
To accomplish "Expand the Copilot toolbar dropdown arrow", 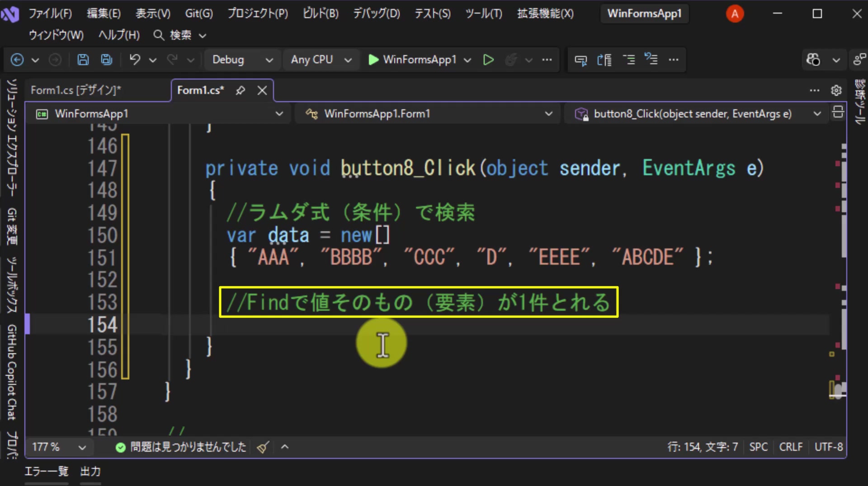I will pyautogui.click(x=836, y=60).
